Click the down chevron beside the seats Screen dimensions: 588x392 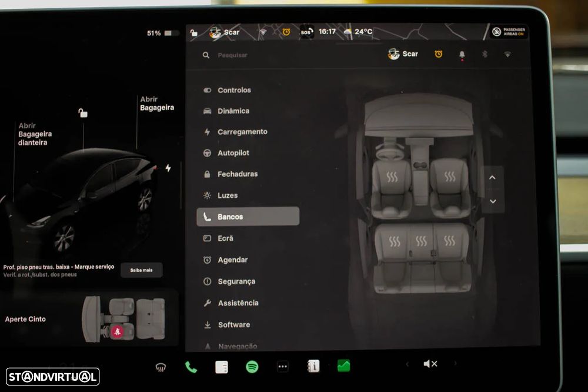[x=493, y=201]
